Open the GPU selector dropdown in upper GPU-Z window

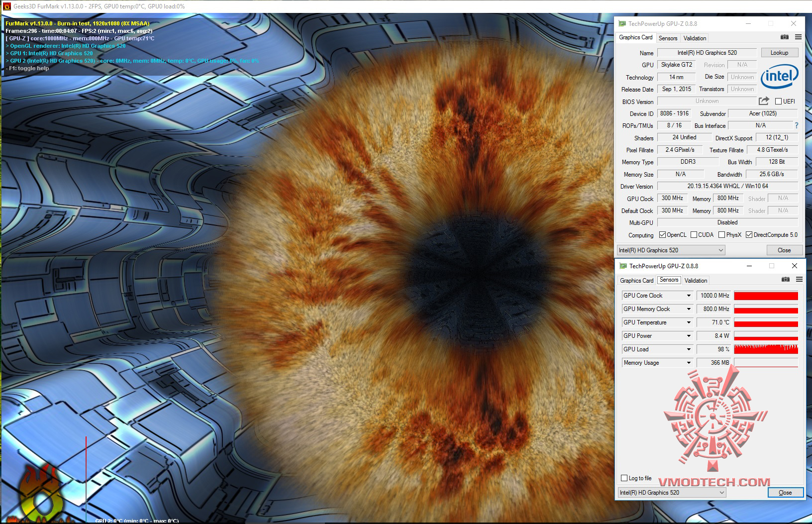click(x=671, y=250)
